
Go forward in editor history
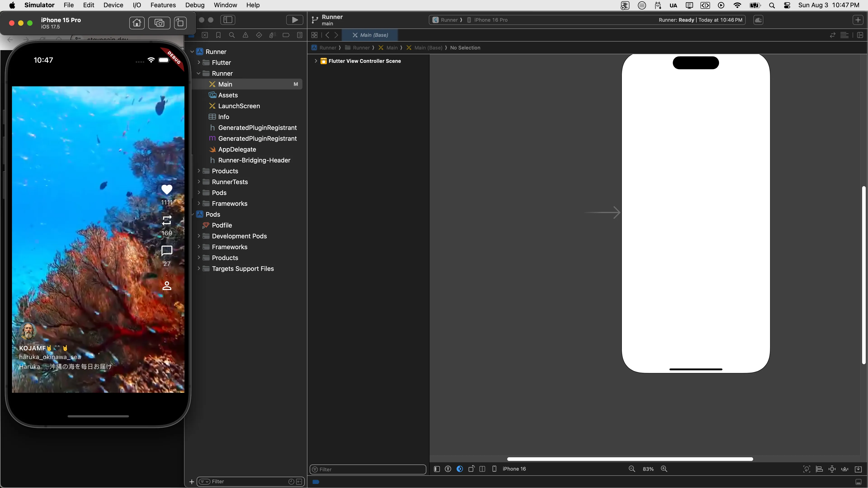click(x=336, y=35)
